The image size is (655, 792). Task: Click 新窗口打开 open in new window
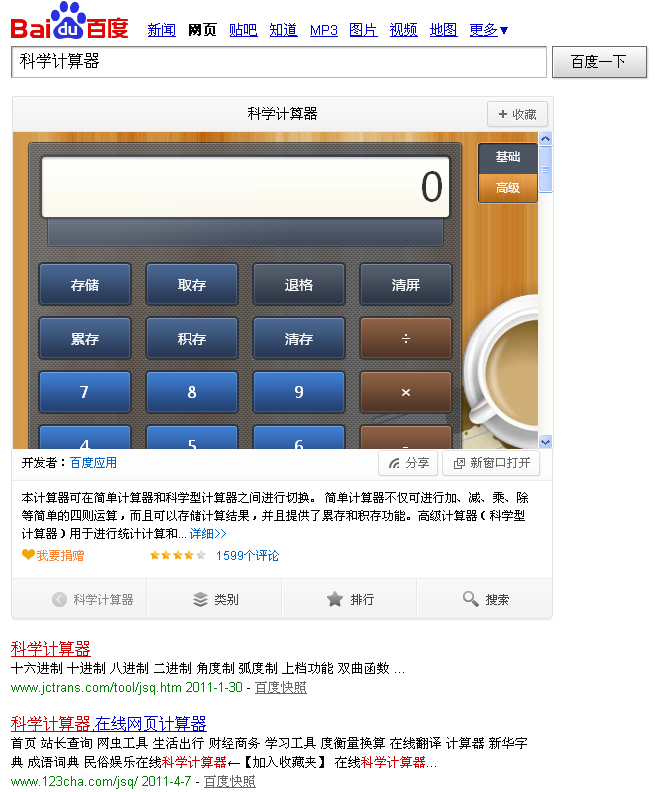(x=491, y=463)
